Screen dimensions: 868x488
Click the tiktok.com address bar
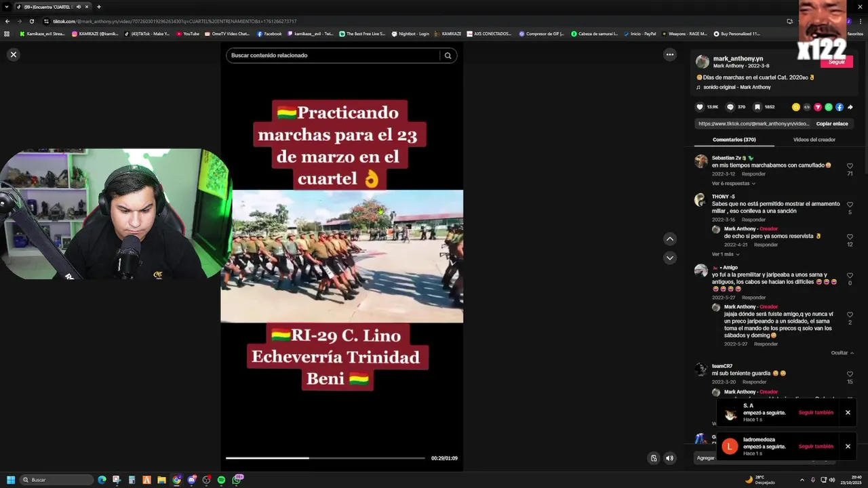click(x=407, y=21)
